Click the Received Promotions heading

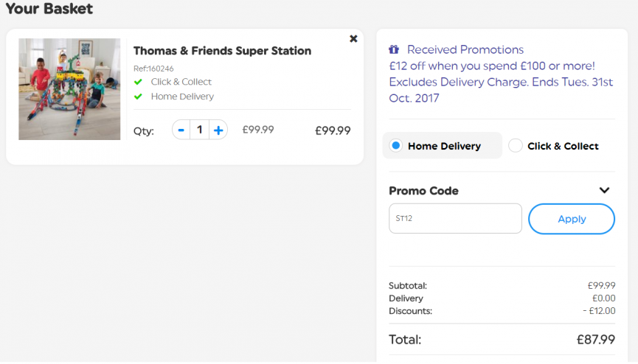point(465,49)
